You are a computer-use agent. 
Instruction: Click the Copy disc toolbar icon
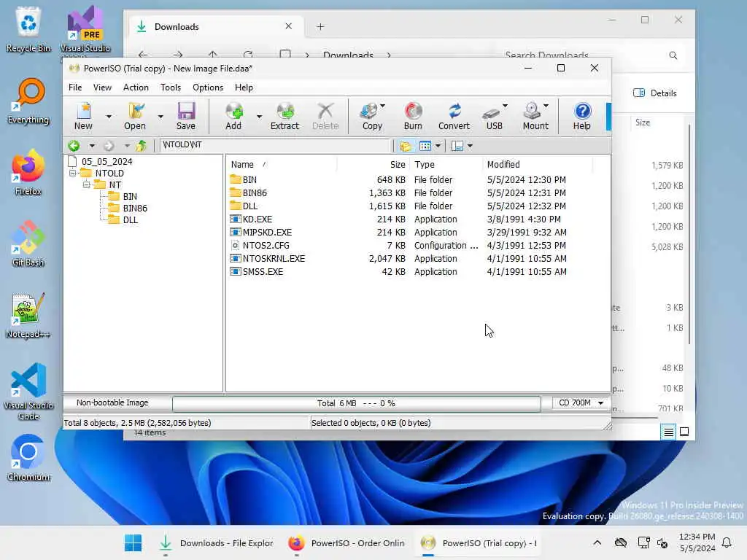(372, 116)
